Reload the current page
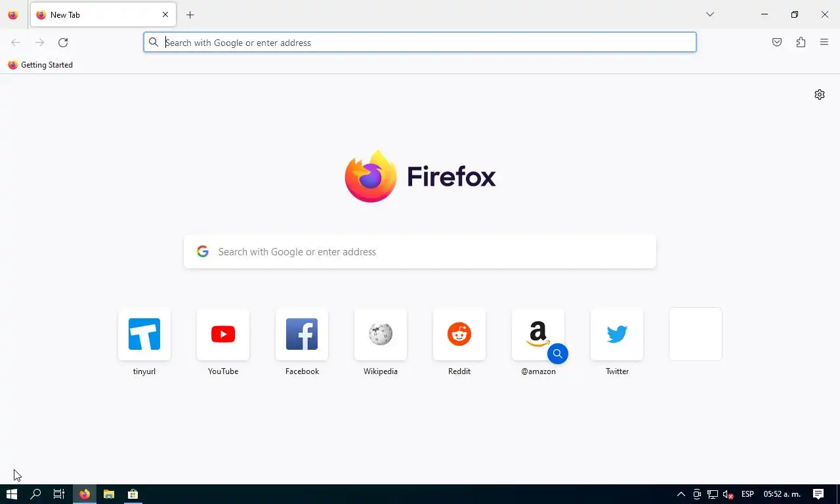The height and width of the screenshot is (504, 840). [x=63, y=43]
